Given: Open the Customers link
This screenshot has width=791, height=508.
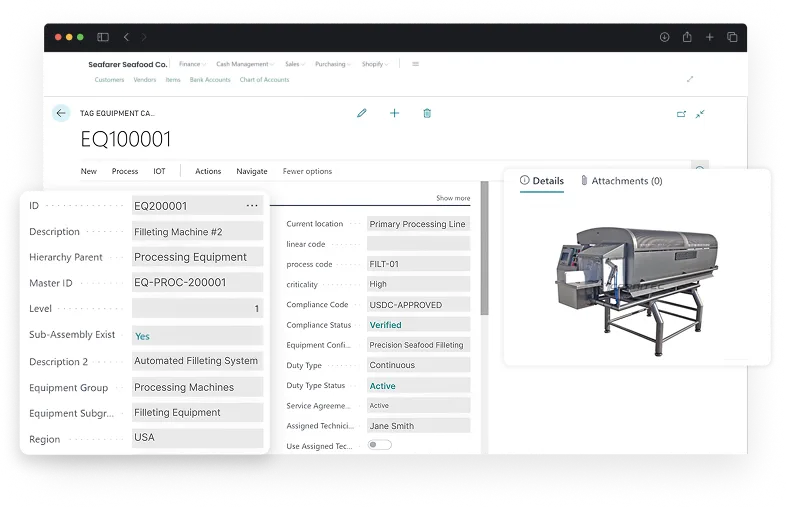Looking at the screenshot, I should point(109,80).
